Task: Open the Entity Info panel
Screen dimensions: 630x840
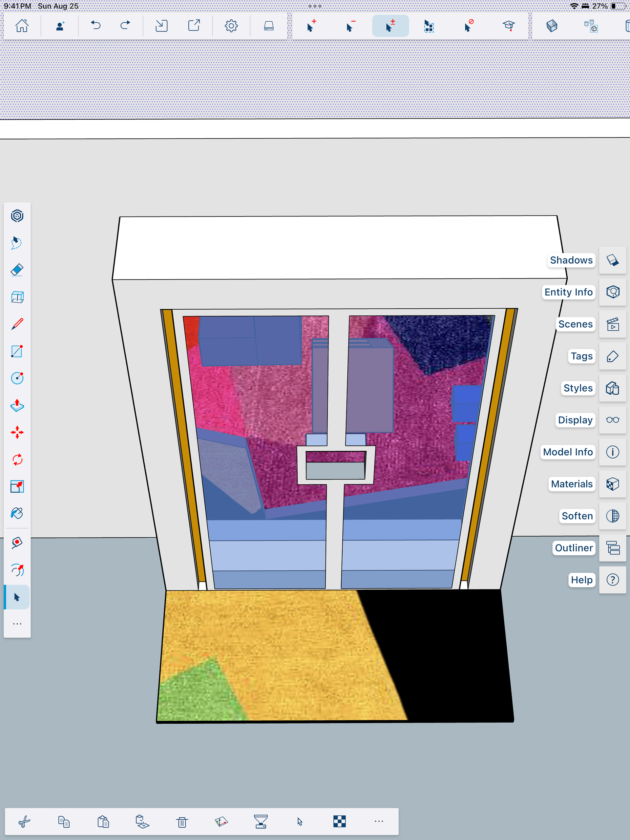Action: [x=613, y=292]
